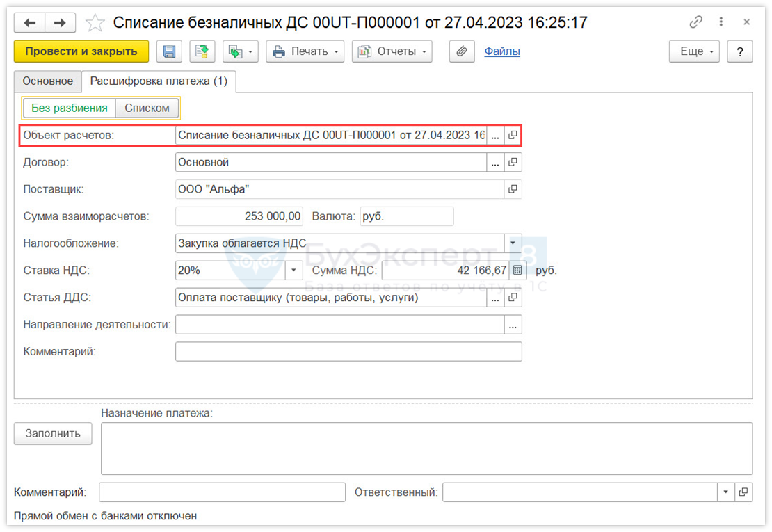Open the Отчеты dropdown menu

[392, 51]
